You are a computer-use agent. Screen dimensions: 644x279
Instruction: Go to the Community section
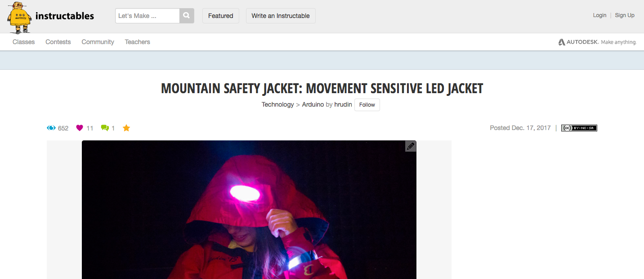pos(98,42)
